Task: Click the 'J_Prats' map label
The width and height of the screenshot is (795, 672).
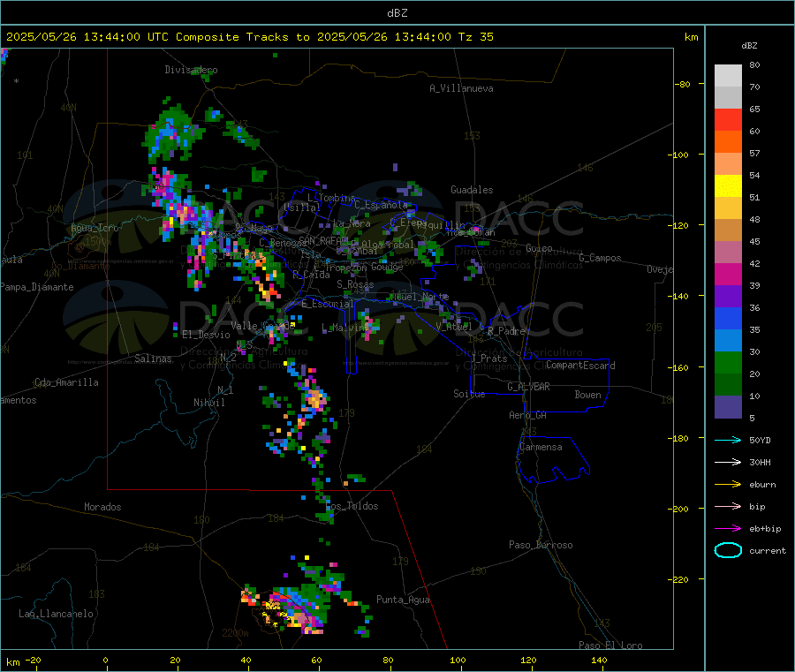Action: (489, 358)
